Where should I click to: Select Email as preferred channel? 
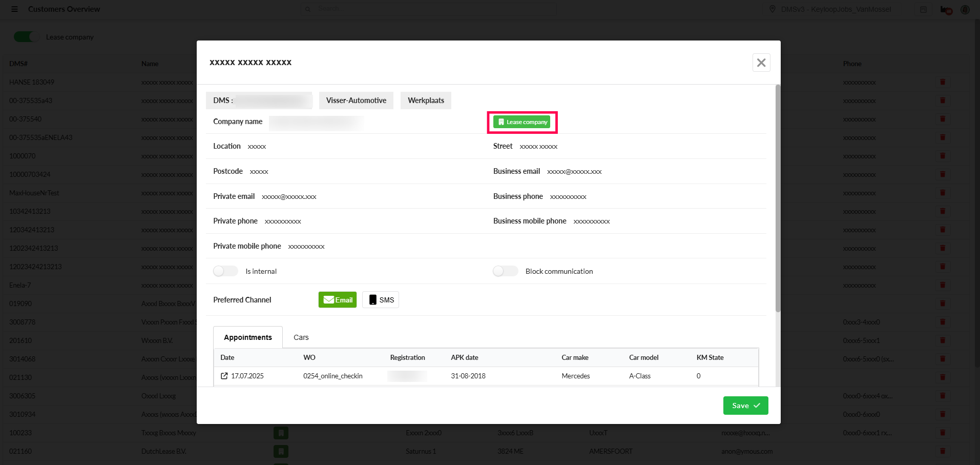pyautogui.click(x=337, y=300)
